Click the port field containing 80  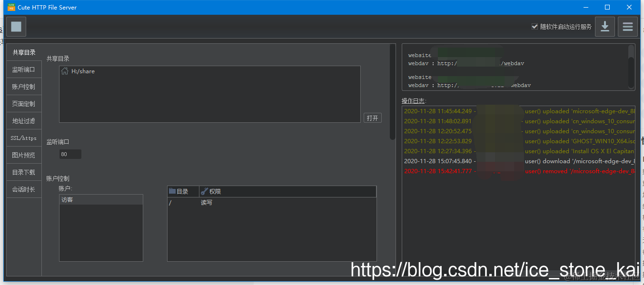(x=70, y=154)
